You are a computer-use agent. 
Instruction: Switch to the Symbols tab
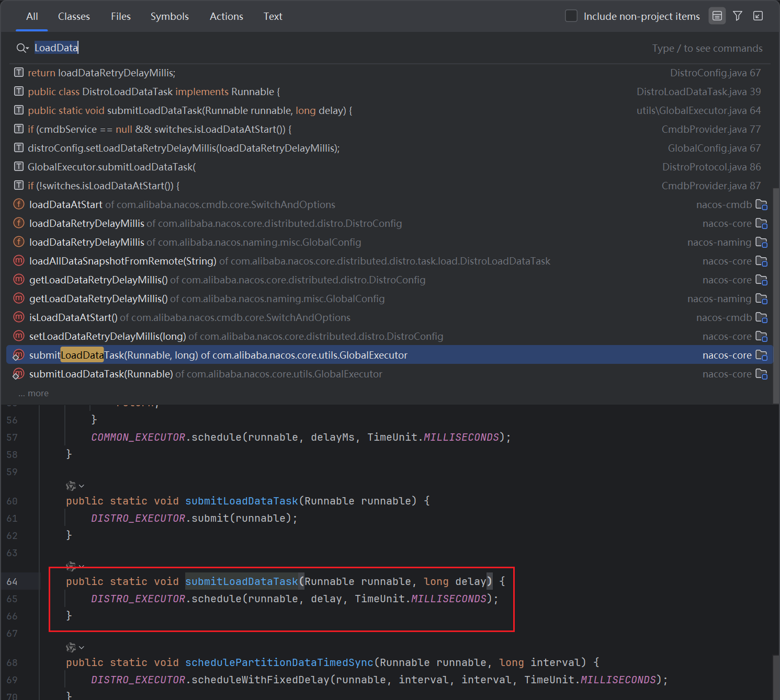pyautogui.click(x=169, y=16)
